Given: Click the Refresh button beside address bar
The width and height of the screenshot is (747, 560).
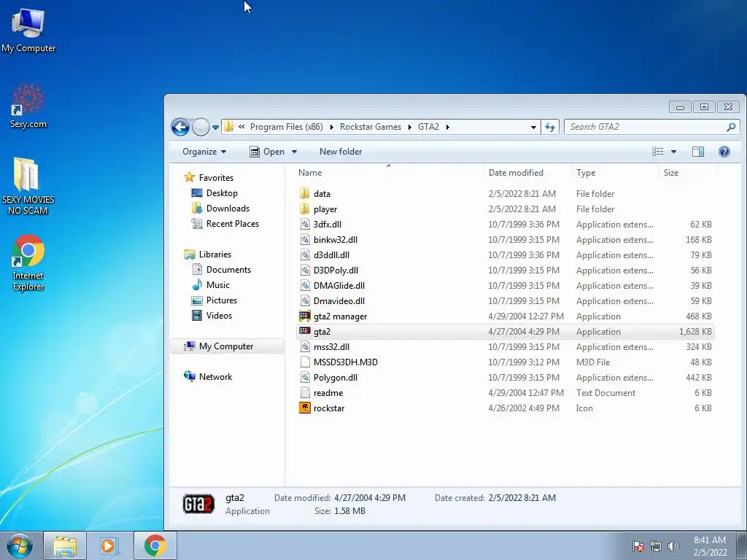Looking at the screenshot, I should [550, 127].
